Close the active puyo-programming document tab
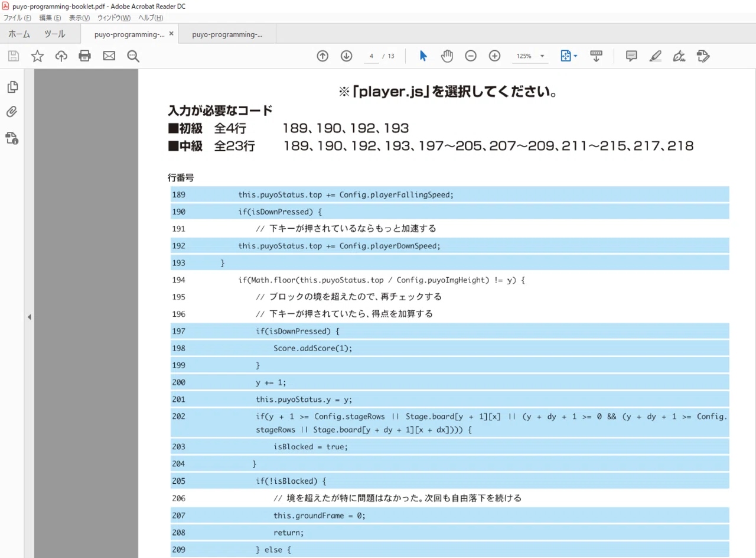756x558 pixels. (x=171, y=34)
